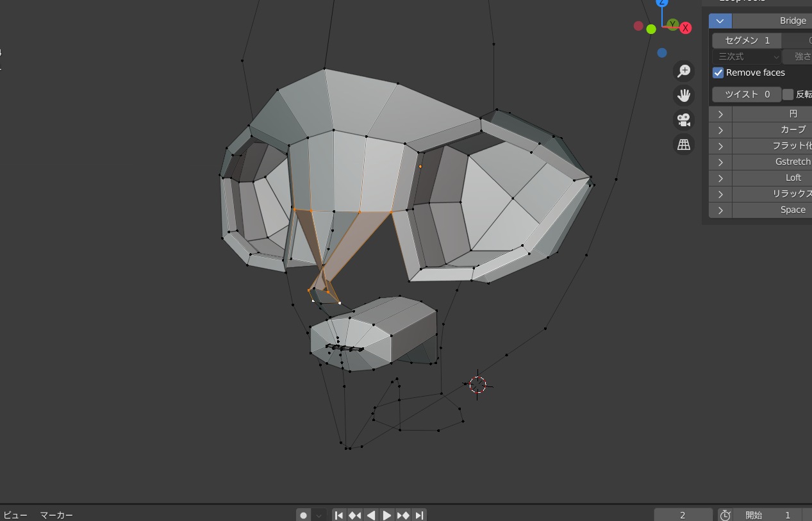The width and height of the screenshot is (812, 521).
Task: Collapse the Bridge options chevron
Action: 720,21
